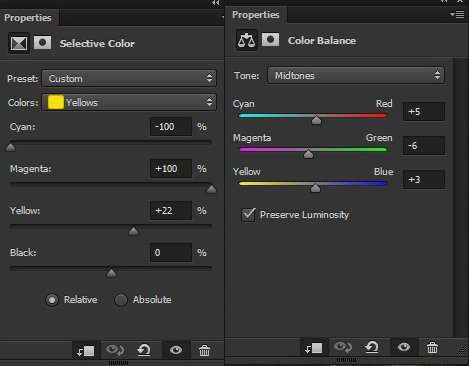This screenshot has height=366, width=469.
Task: Uncheck Preserve Luminosity checkbox
Action: pyautogui.click(x=248, y=215)
